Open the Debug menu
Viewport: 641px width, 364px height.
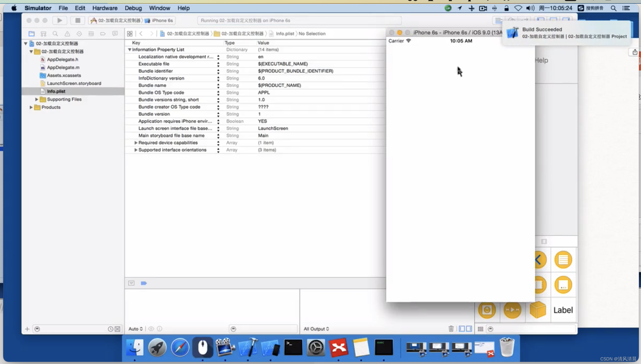click(x=133, y=8)
